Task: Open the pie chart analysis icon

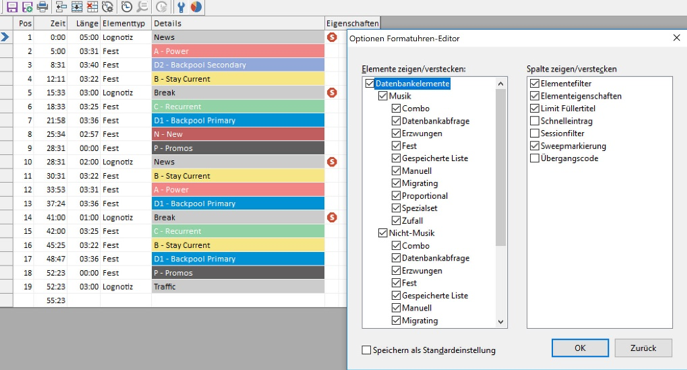Action: (196, 7)
